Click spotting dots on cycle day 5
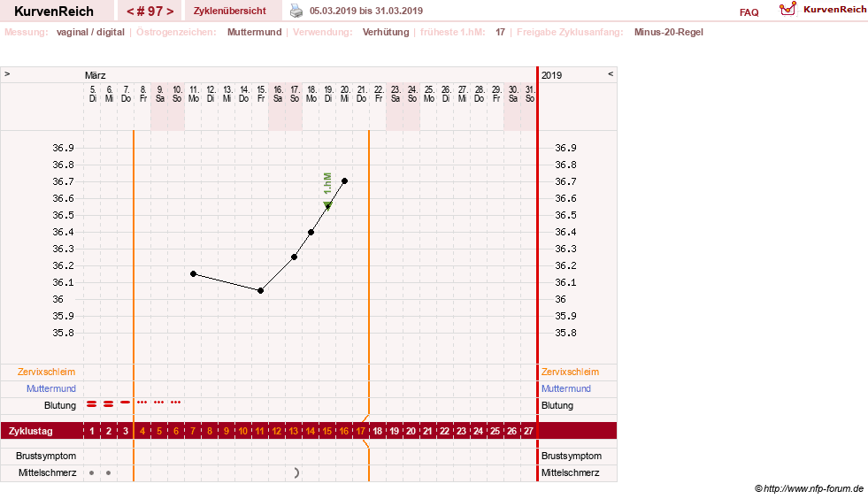 point(159,402)
